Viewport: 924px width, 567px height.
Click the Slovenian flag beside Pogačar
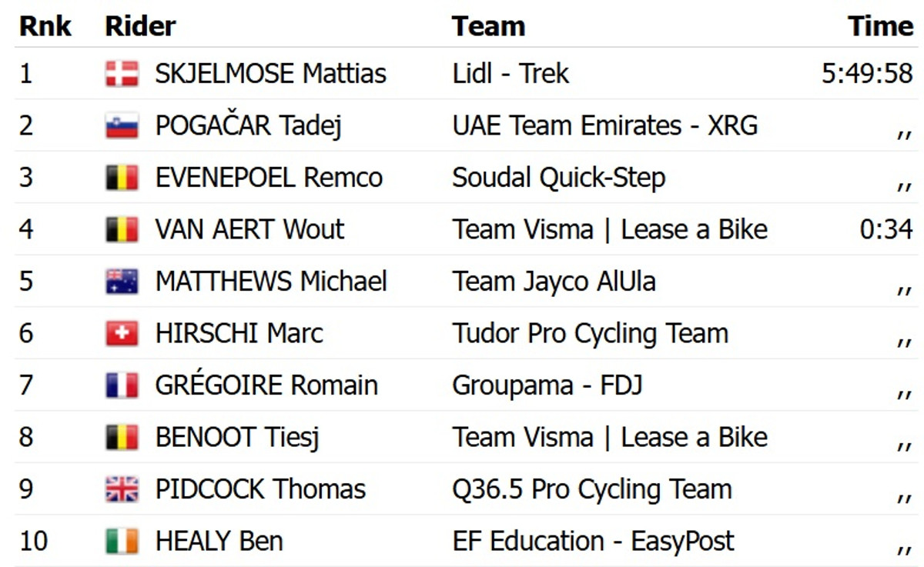(122, 125)
